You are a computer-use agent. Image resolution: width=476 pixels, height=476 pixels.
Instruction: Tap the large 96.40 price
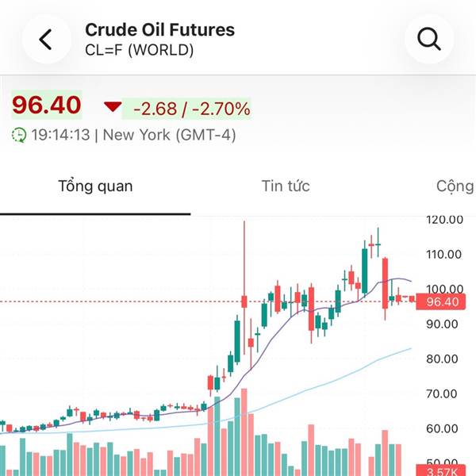click(x=47, y=106)
